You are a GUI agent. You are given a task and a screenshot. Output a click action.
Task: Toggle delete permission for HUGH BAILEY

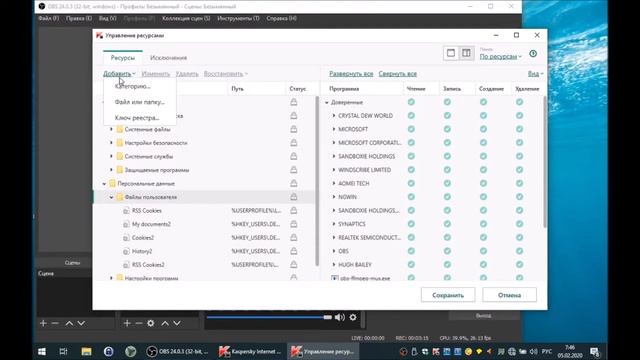(x=519, y=264)
